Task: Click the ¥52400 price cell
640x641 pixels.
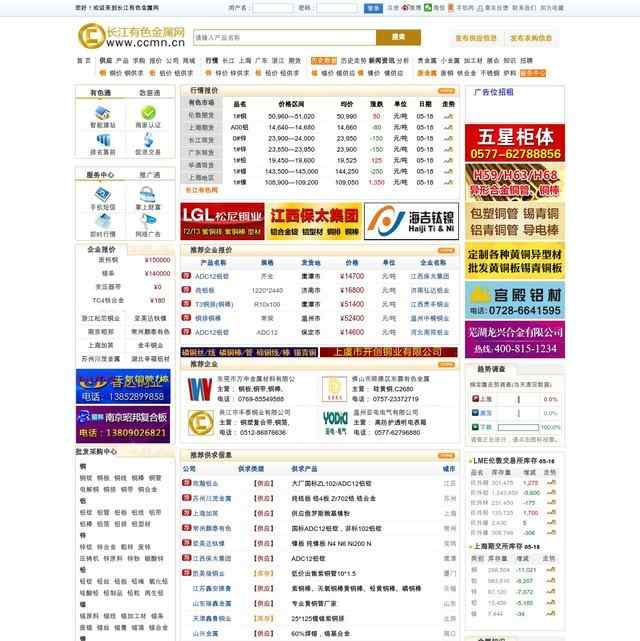Action: [x=352, y=318]
